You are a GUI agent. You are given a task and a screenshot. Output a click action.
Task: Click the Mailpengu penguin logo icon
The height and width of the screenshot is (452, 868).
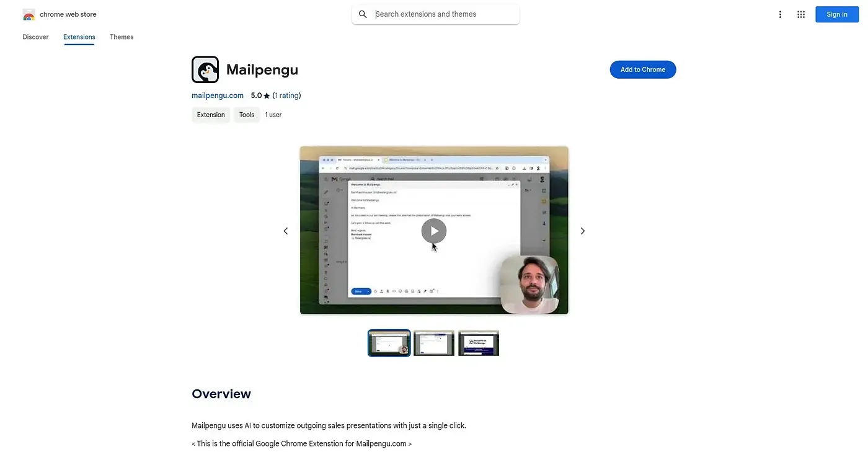(x=205, y=69)
